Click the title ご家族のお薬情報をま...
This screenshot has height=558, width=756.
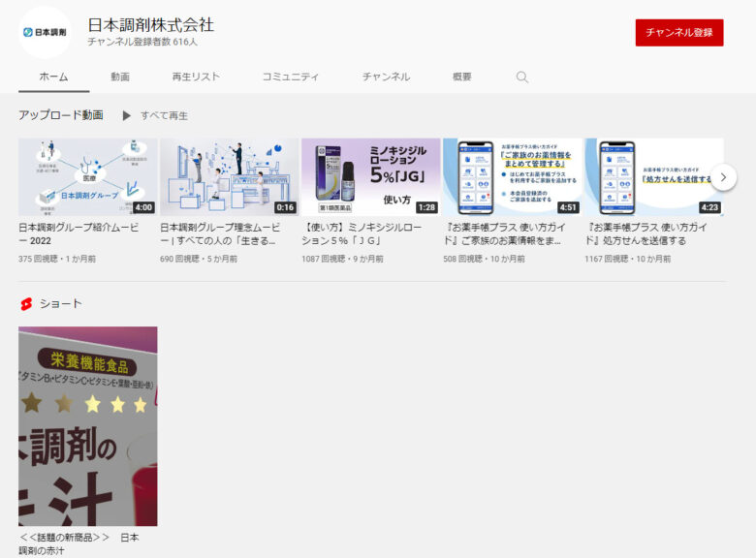504,233
